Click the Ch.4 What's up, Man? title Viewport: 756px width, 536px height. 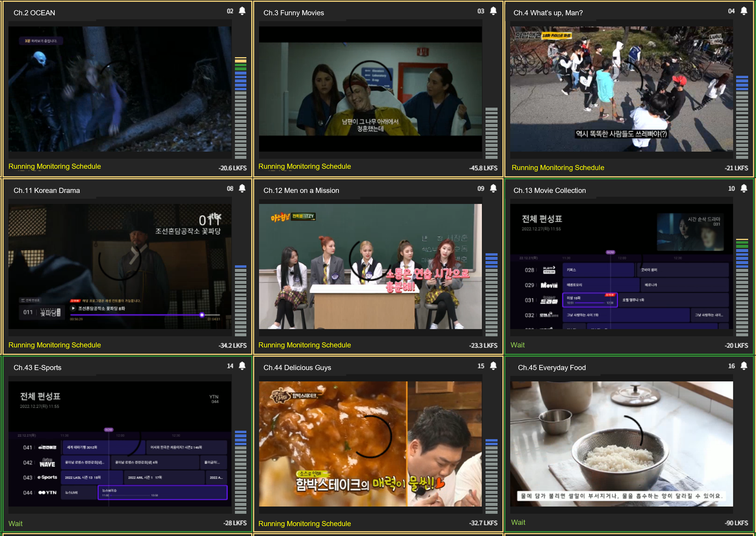click(x=548, y=13)
